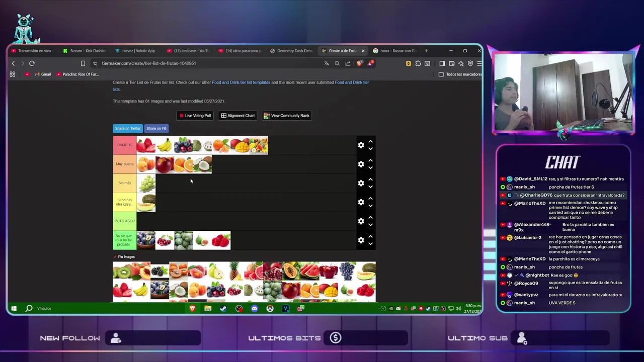Open settings gear for 'Si no hay otra cosa' tier
644x362 pixels.
coord(361,202)
